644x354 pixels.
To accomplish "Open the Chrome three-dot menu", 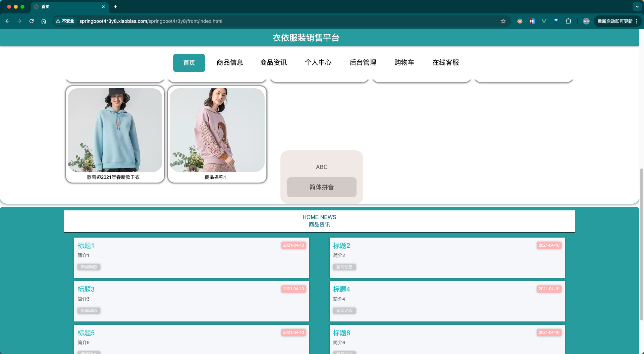I will pyautogui.click(x=637, y=21).
